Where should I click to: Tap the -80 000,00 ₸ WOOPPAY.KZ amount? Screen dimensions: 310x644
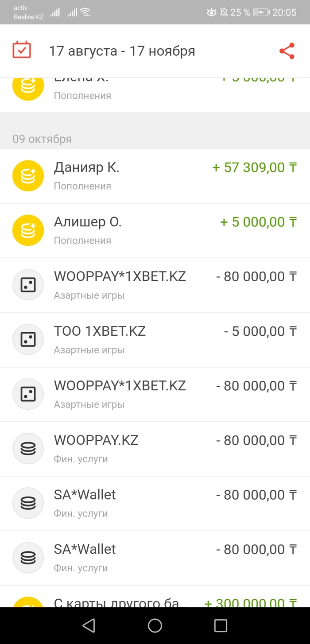256,440
